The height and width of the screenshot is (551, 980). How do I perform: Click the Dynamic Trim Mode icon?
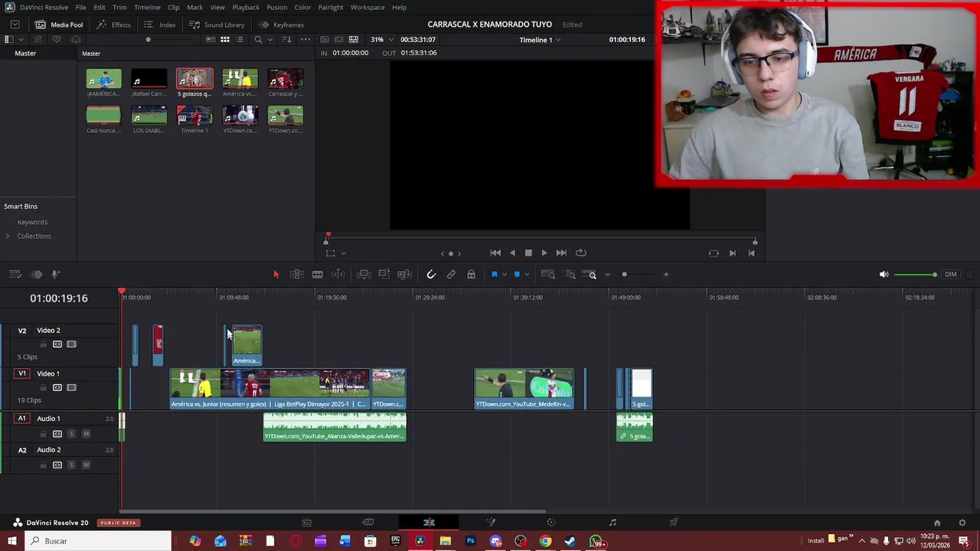point(338,274)
